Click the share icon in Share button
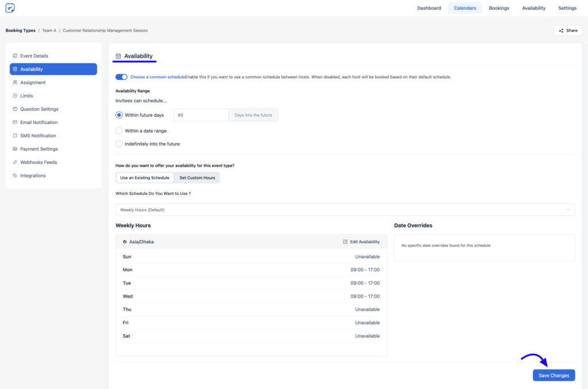Screen dimensions: 588x389 (561, 31)
